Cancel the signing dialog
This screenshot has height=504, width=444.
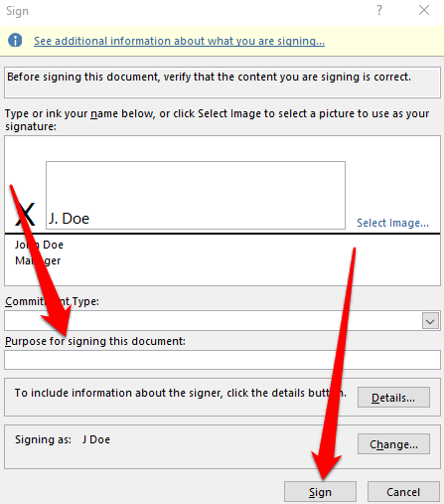tap(403, 492)
